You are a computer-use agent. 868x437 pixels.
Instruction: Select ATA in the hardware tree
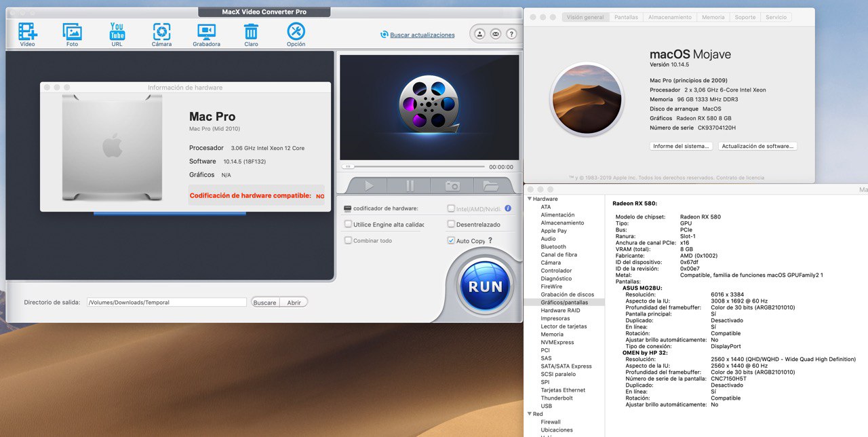(x=546, y=207)
